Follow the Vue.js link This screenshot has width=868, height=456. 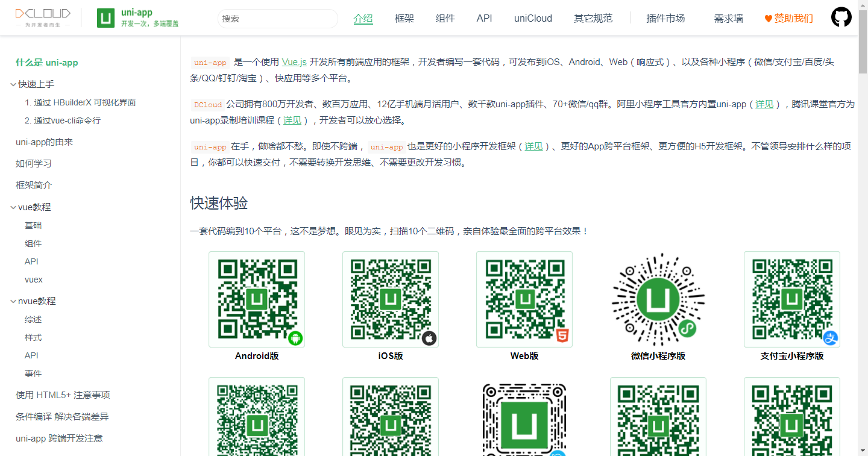click(x=294, y=62)
